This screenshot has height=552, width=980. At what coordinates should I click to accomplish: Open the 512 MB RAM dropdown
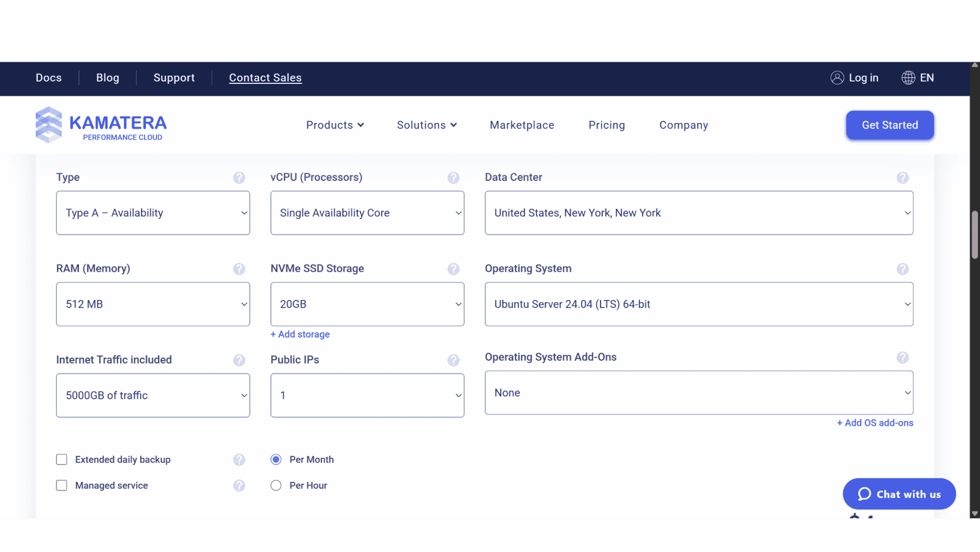pyautogui.click(x=153, y=304)
